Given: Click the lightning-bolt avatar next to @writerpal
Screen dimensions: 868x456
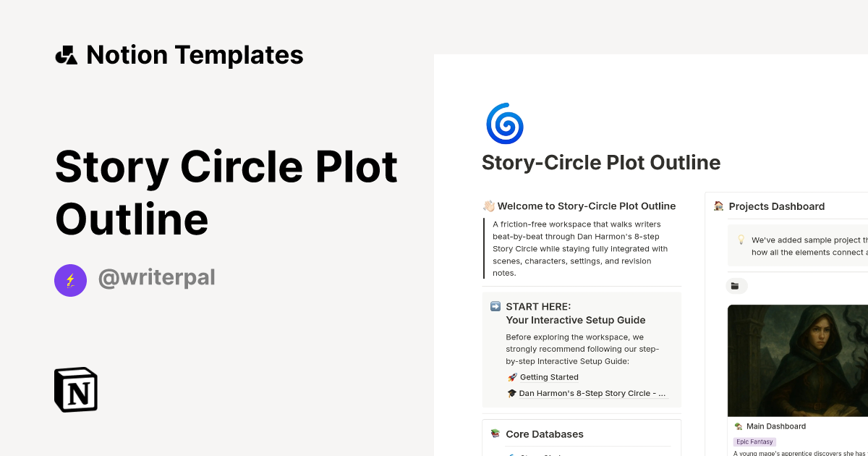Looking at the screenshot, I should click(70, 280).
